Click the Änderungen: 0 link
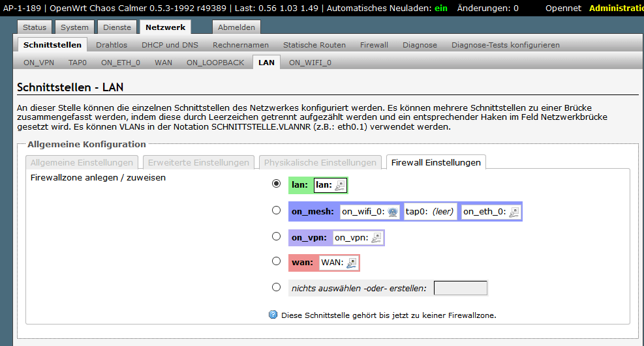Screen dimensions: 644x346 (487, 8)
